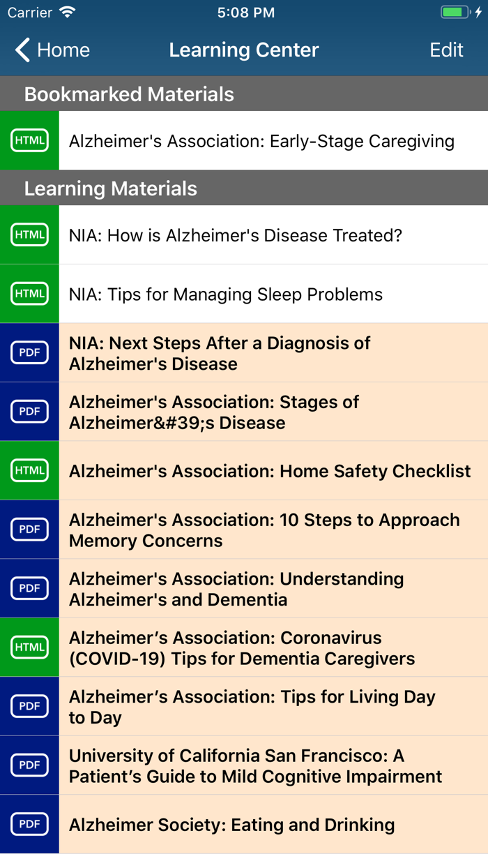Click the HTML icon beside How is Alzheimer's Disease Treated
This screenshot has height=868, width=488.
(29, 234)
